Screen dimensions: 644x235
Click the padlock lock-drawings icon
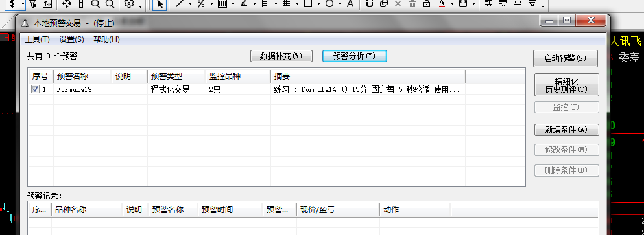pos(427,4)
